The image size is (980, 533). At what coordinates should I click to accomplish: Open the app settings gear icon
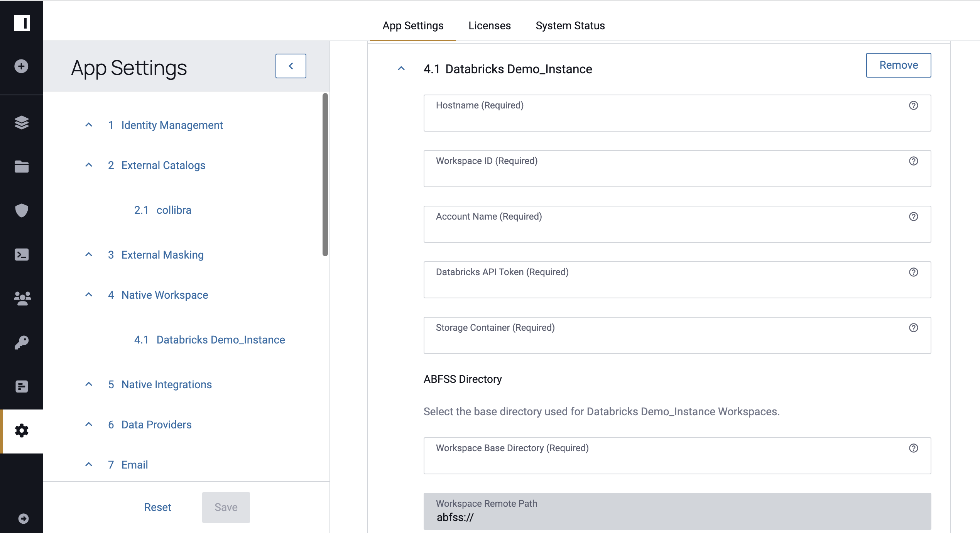pyautogui.click(x=22, y=431)
